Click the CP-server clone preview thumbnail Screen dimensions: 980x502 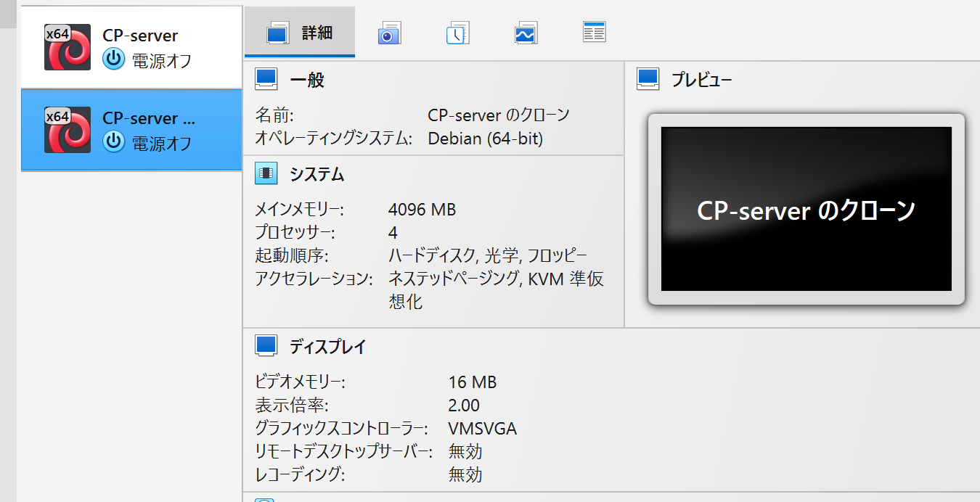click(806, 209)
